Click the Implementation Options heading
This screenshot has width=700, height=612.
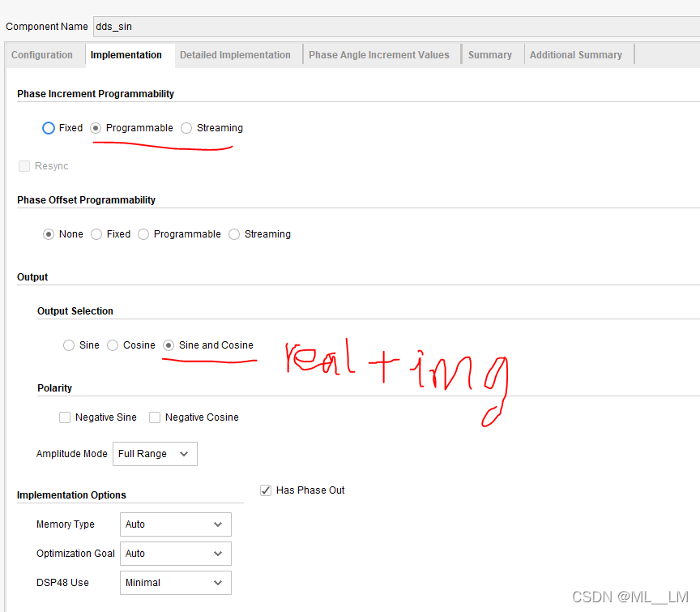pyautogui.click(x=71, y=495)
